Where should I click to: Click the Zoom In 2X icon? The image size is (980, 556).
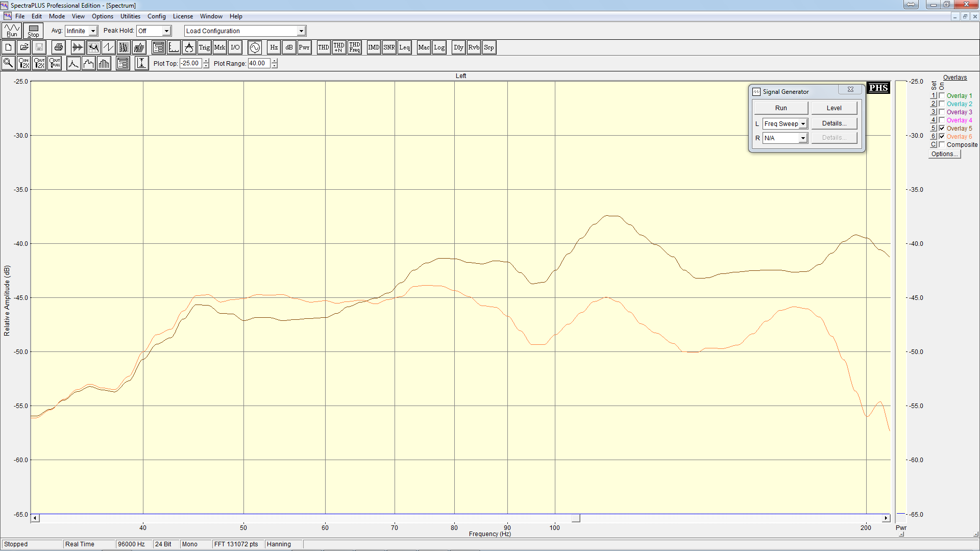23,63
